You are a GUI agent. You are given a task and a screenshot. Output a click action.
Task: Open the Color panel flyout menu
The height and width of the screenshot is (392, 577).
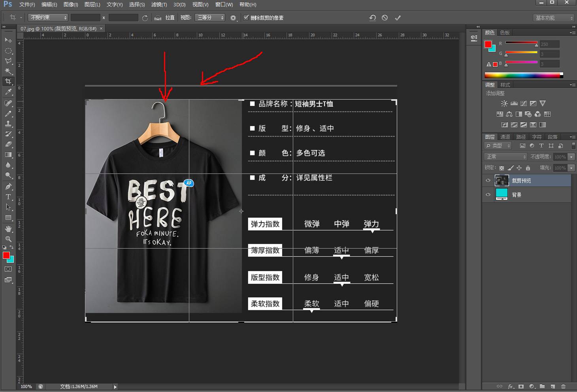click(572, 32)
